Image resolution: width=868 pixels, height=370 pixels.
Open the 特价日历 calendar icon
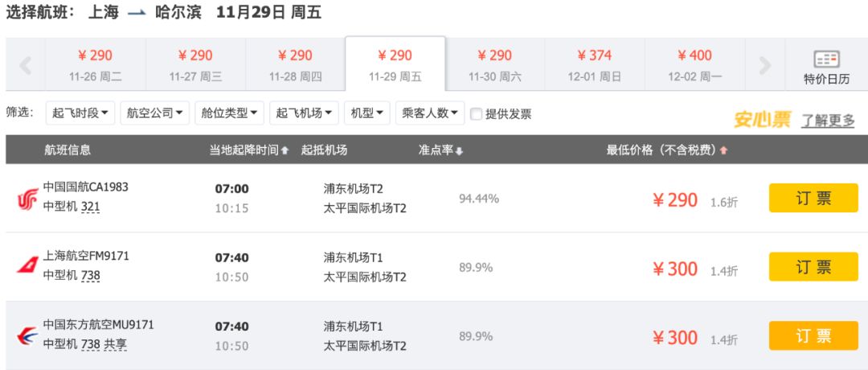tap(826, 60)
